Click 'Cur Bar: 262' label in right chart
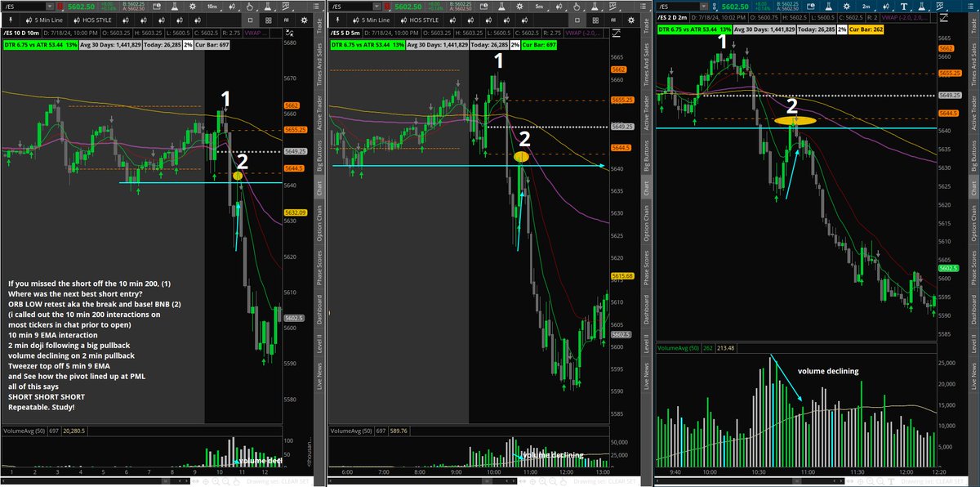Viewport: 980px width, 487px height. (866, 29)
